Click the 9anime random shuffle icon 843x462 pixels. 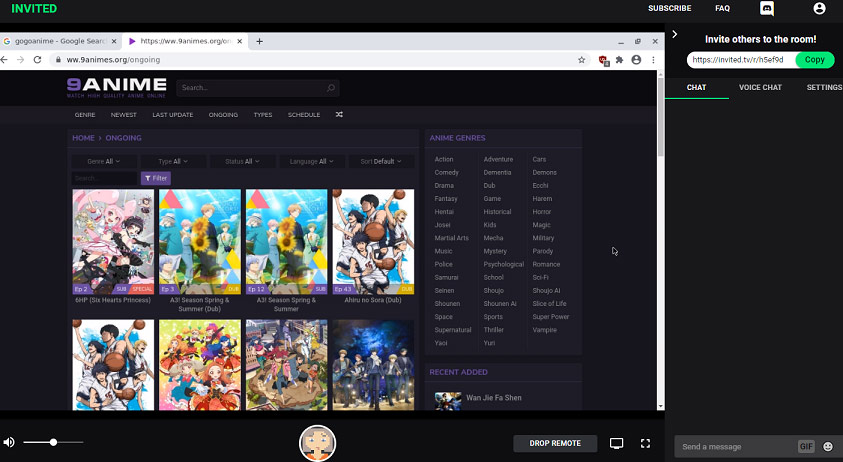click(339, 115)
